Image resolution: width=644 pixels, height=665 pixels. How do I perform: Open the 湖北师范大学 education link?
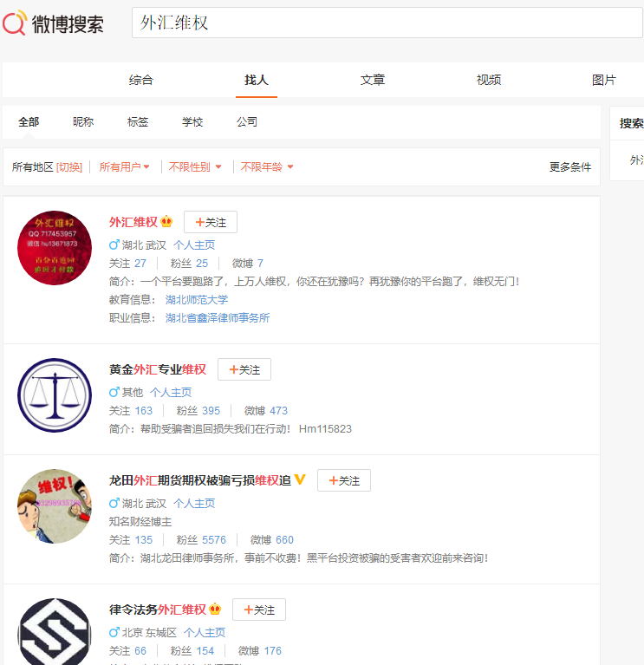(x=197, y=300)
